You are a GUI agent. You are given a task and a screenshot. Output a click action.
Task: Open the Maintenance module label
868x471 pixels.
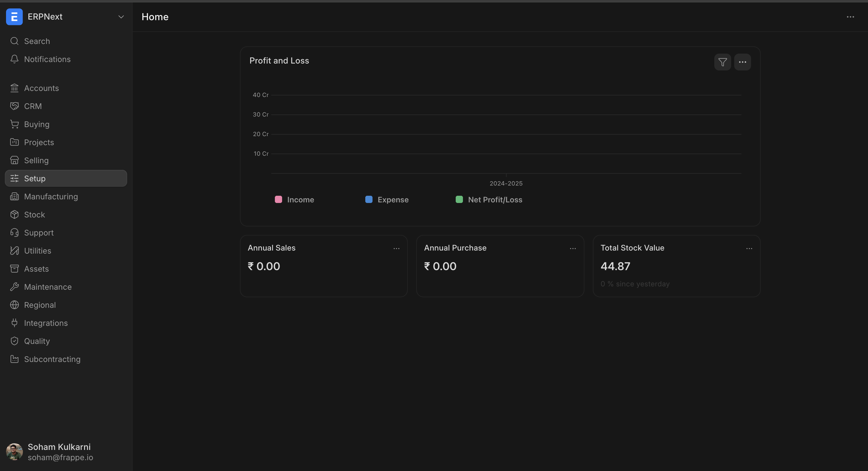point(48,287)
